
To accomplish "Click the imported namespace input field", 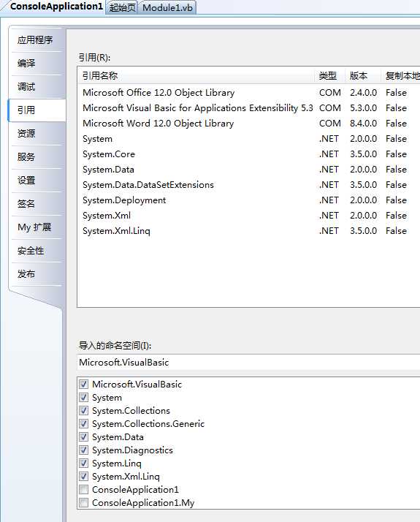I will tap(249, 362).
